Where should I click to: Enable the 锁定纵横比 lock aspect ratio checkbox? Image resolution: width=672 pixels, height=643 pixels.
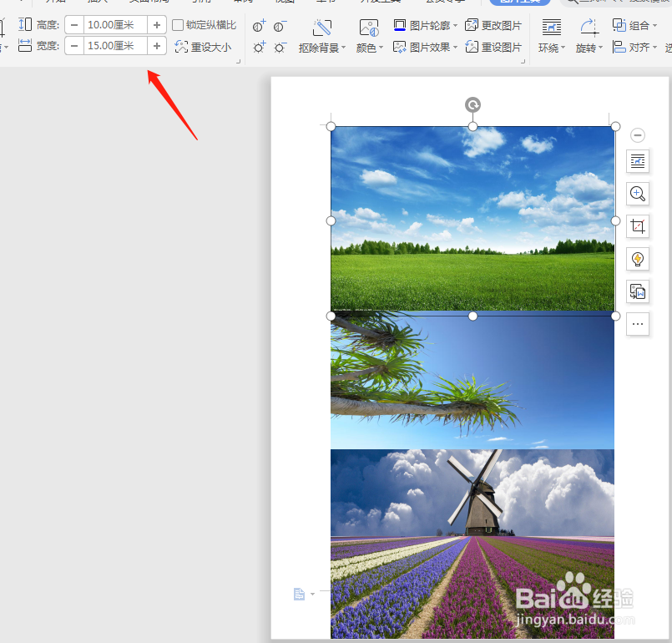coord(178,25)
